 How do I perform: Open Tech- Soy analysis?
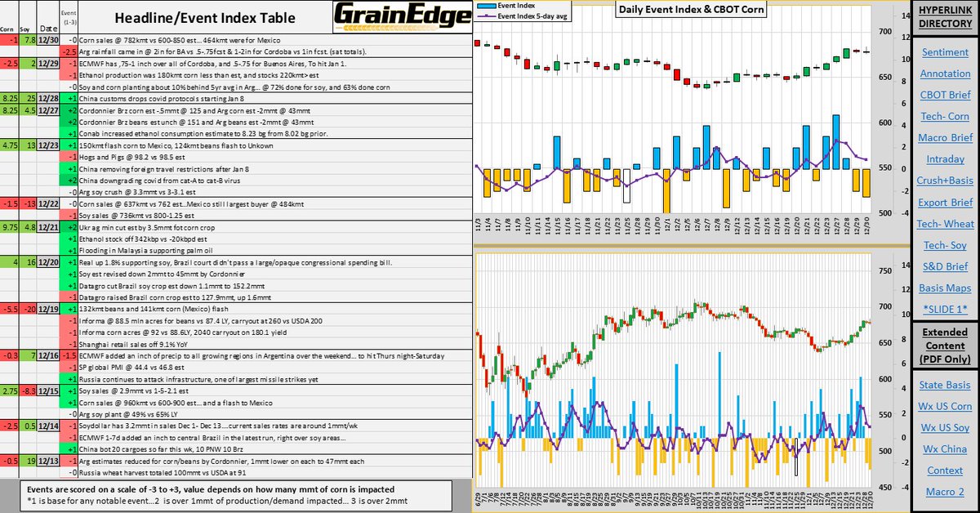(x=944, y=244)
